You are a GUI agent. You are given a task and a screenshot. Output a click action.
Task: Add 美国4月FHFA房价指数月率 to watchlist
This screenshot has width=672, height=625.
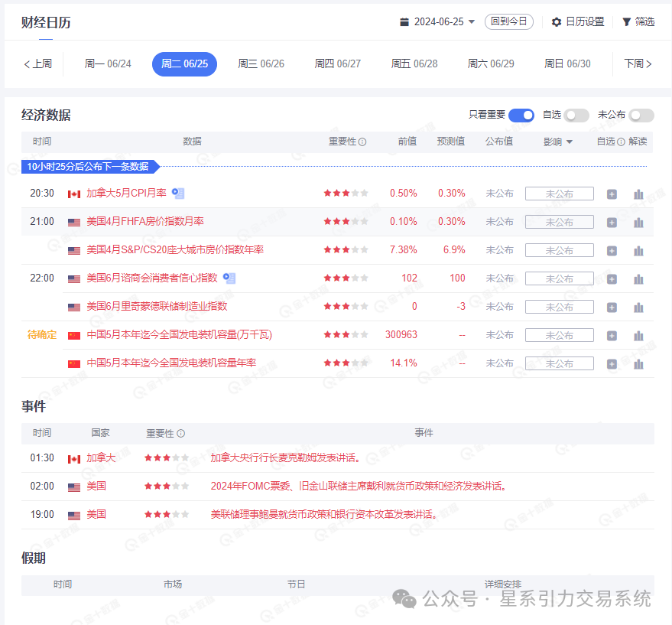click(612, 222)
